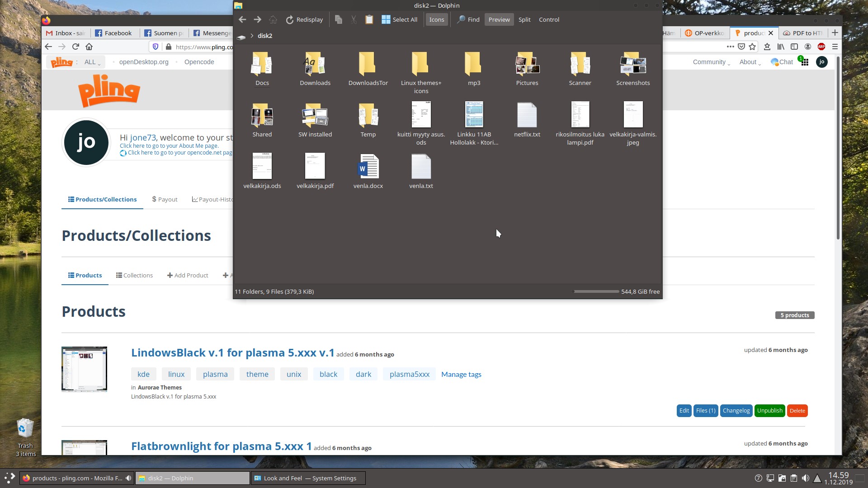Image resolution: width=868 pixels, height=488 pixels.
Task: Toggle Preview mode in Dolphin
Action: click(499, 19)
